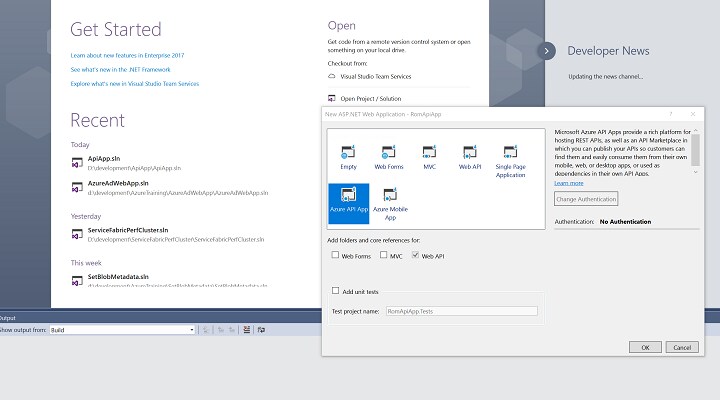Check the MVC references checkbox
This screenshot has height=400, width=720.
click(x=383, y=255)
